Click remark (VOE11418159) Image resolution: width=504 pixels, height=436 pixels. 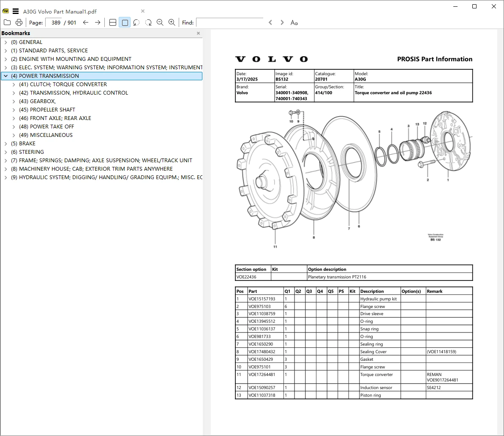(441, 352)
